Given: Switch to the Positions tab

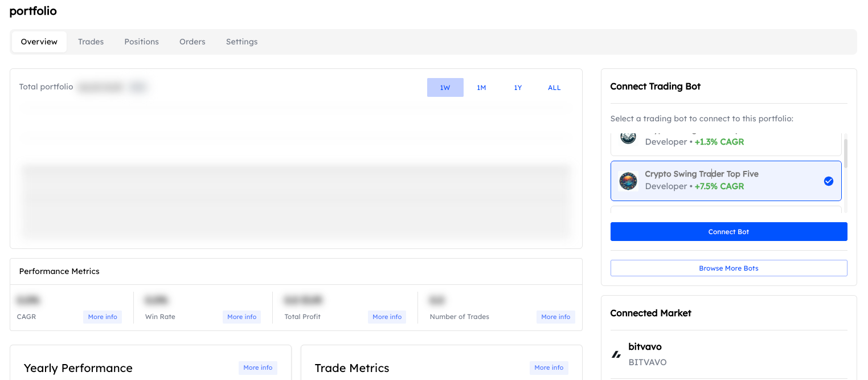Looking at the screenshot, I should point(141,41).
